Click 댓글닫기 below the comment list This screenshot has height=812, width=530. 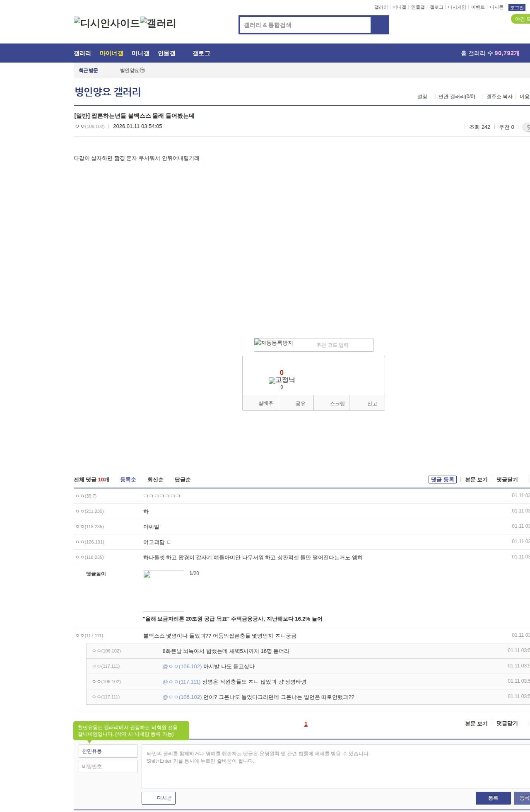507,723
